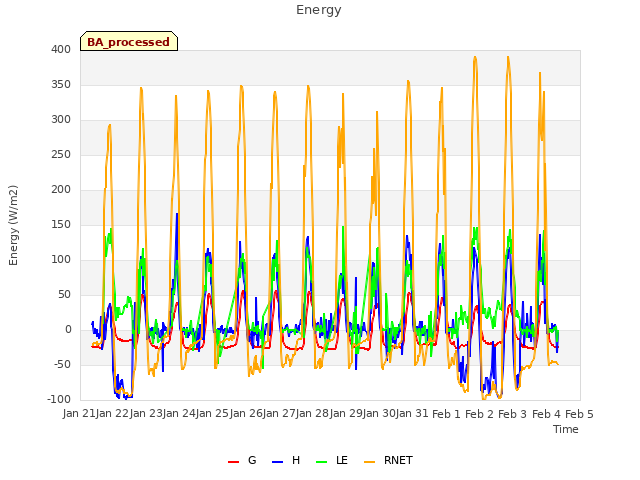Click the orange RNET legend swatch
The image size is (640, 480).
[369, 462]
